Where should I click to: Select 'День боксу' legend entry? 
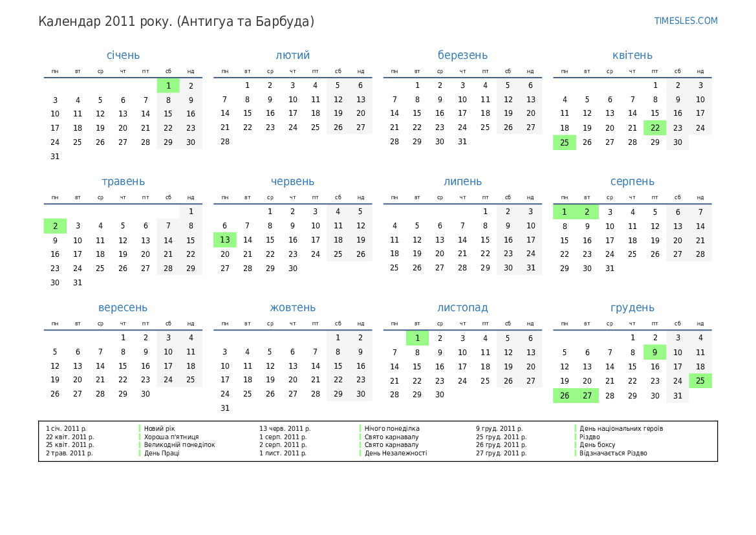[597, 445]
